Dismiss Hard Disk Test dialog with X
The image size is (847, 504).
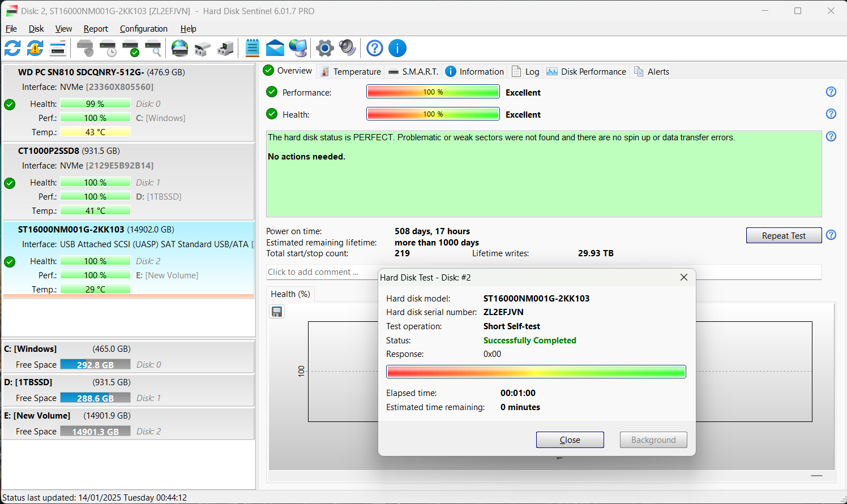click(684, 277)
